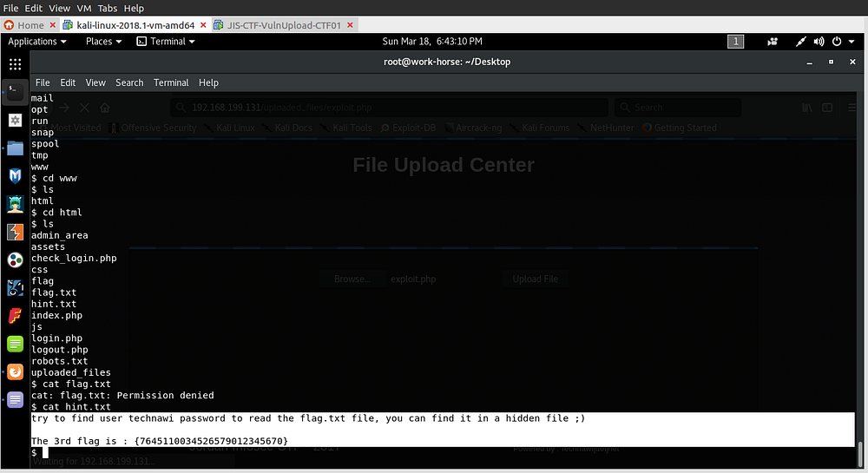The height and width of the screenshot is (473, 868).
Task: Expand the Places menu
Action: point(103,42)
